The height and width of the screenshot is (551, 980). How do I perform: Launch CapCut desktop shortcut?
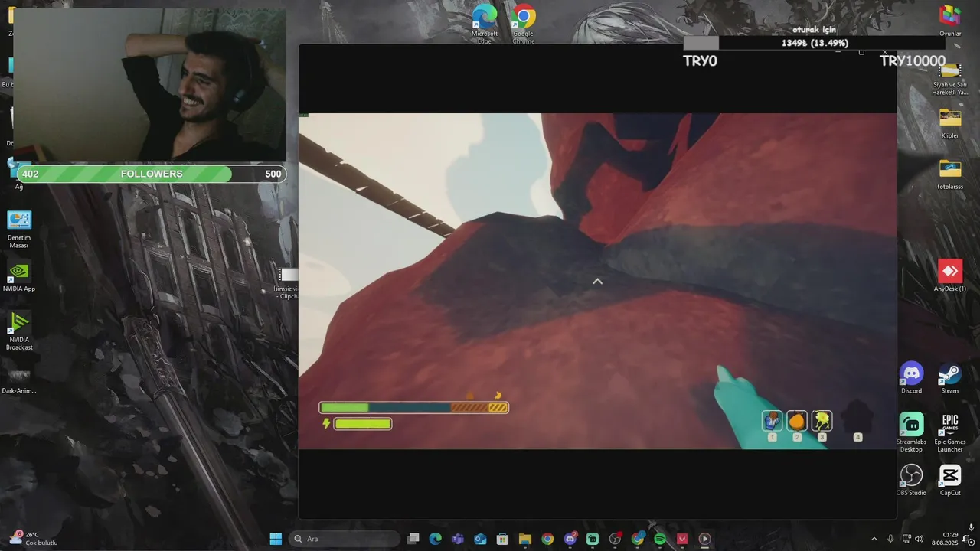click(x=950, y=480)
